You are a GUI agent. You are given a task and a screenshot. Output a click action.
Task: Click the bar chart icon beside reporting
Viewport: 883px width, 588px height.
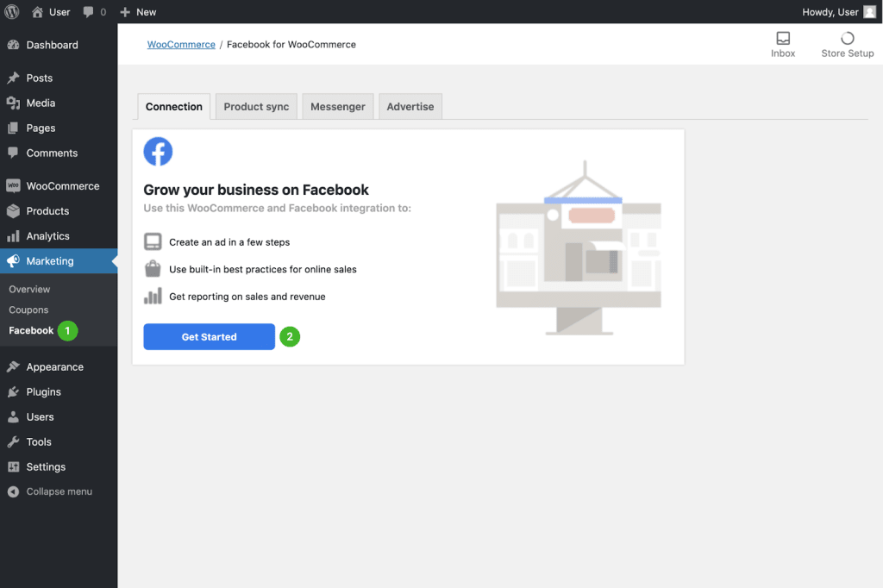pyautogui.click(x=153, y=297)
